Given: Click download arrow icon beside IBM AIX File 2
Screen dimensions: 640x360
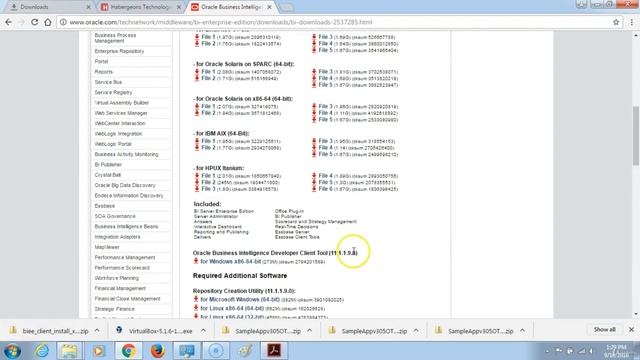Looking at the screenshot, I should click(197, 147).
